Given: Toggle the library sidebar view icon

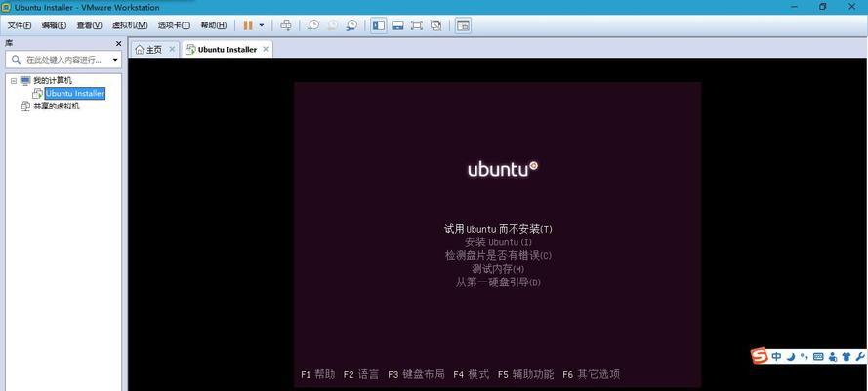Looking at the screenshot, I should (379, 25).
